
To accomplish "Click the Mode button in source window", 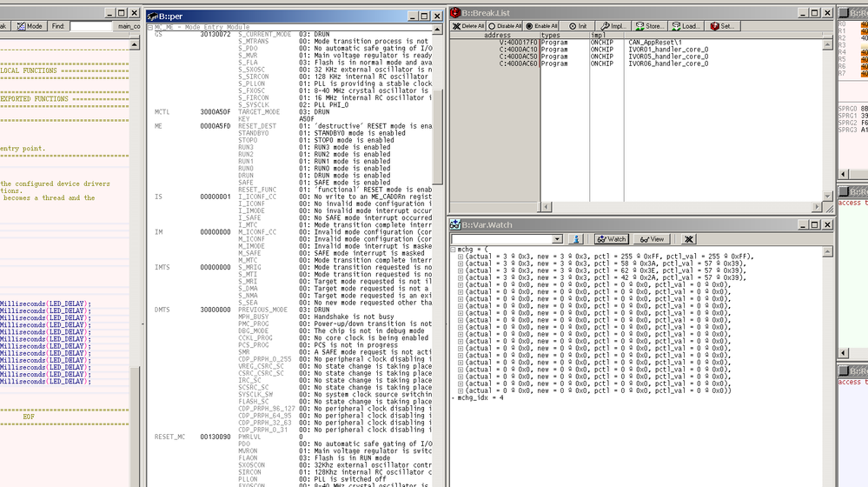I will coord(30,26).
